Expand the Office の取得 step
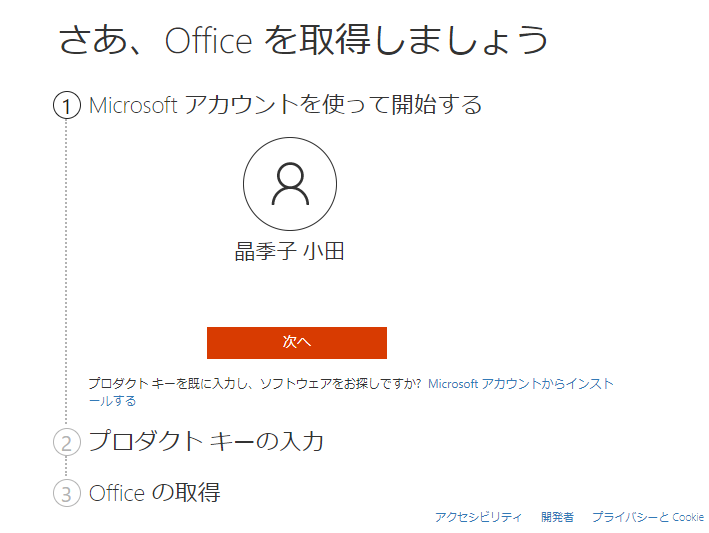709x533 pixels. pyautogui.click(x=155, y=492)
